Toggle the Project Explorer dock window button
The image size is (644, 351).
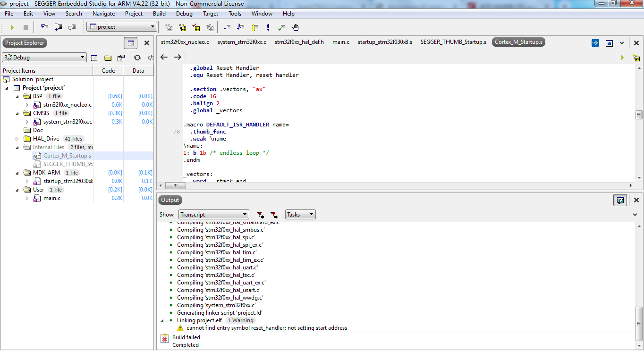point(131,43)
